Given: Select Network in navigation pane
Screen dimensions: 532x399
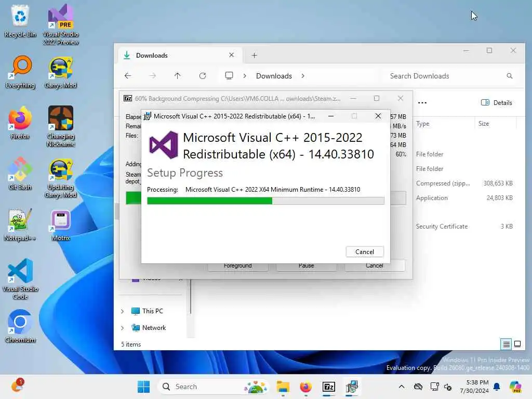Looking at the screenshot, I should 149,327.
